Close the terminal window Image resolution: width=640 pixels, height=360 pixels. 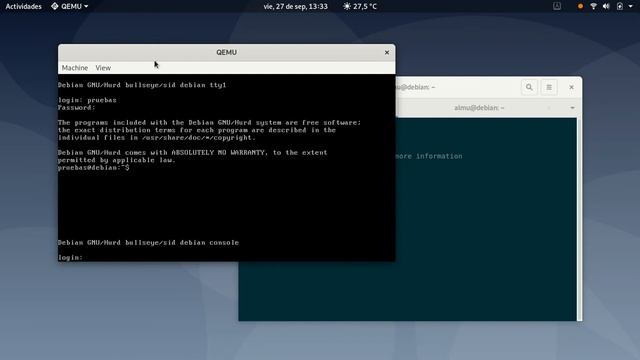(x=571, y=87)
